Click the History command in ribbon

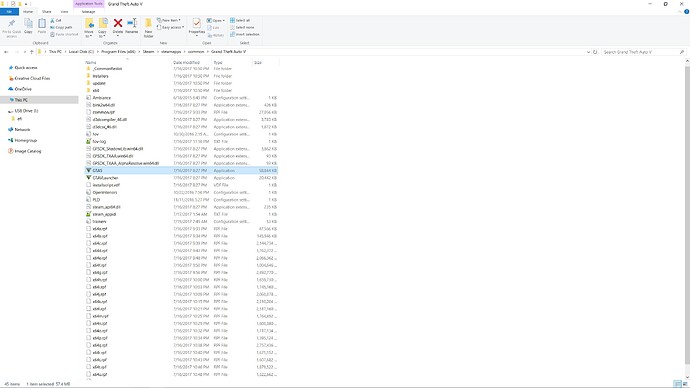point(216,35)
